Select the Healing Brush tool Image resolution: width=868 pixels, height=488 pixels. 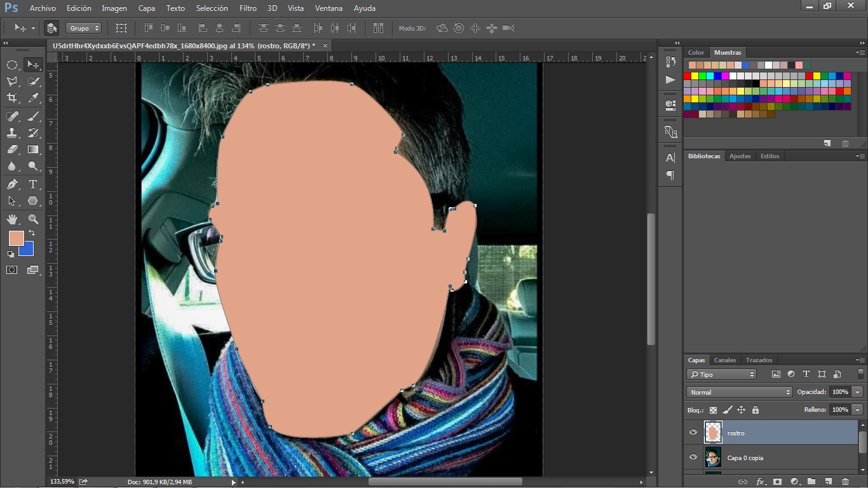(x=12, y=116)
